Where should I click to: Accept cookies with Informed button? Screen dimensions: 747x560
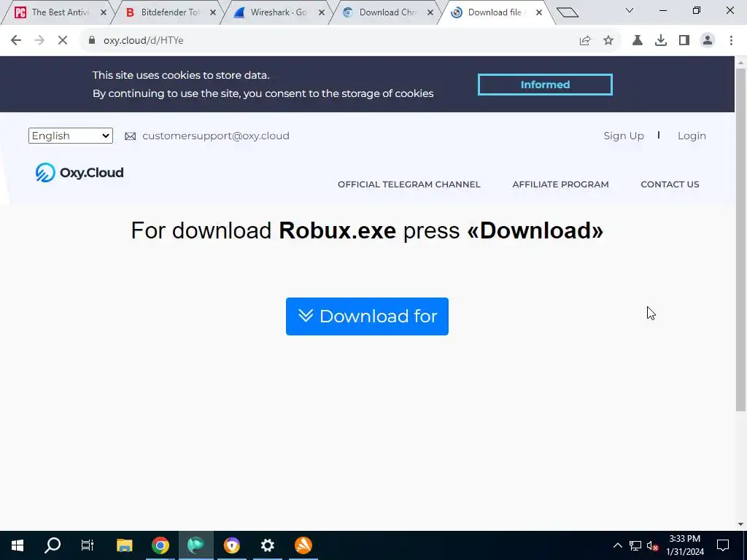545,85
